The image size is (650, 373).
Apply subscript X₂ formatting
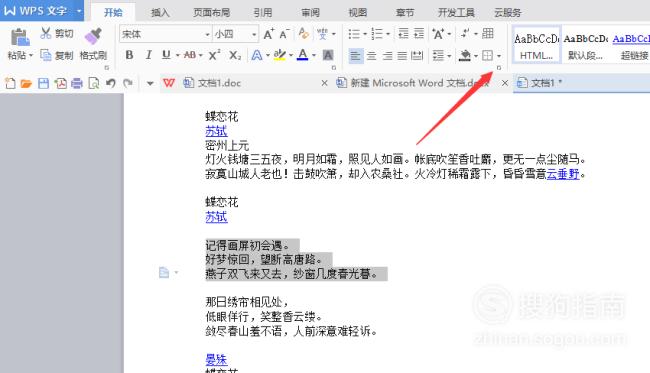[235, 55]
